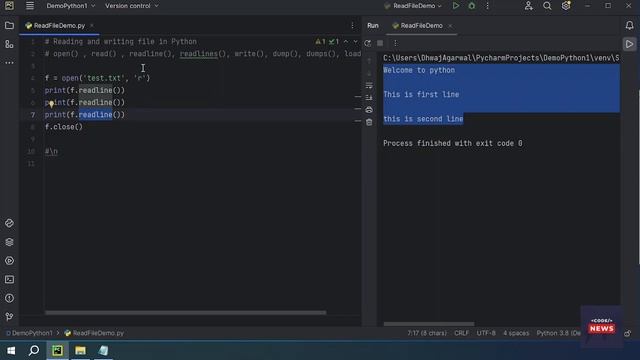640x360 pixels.
Task: Open Run panel more options
Action: (x=395, y=43)
